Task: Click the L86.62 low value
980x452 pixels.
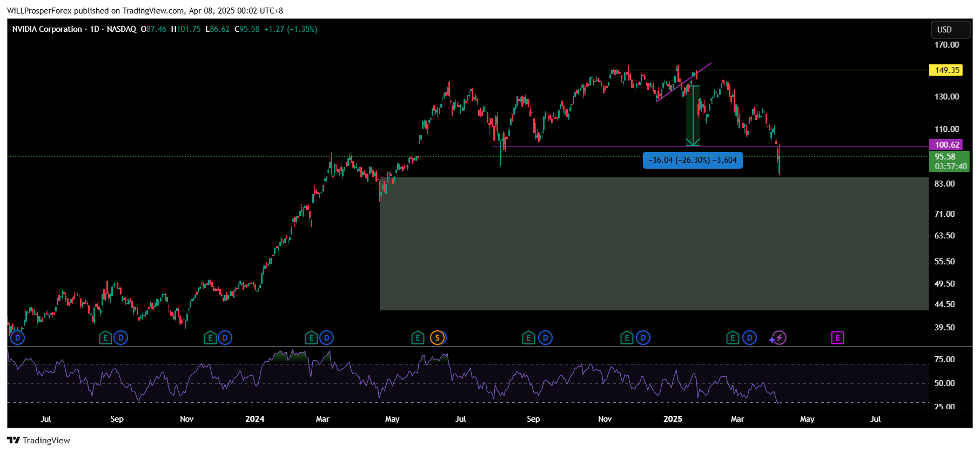Action: click(217, 29)
